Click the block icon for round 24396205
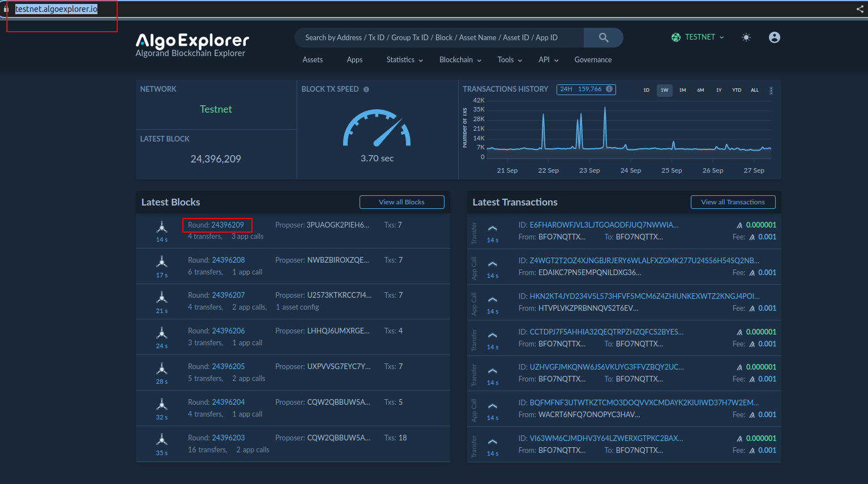 click(x=162, y=369)
